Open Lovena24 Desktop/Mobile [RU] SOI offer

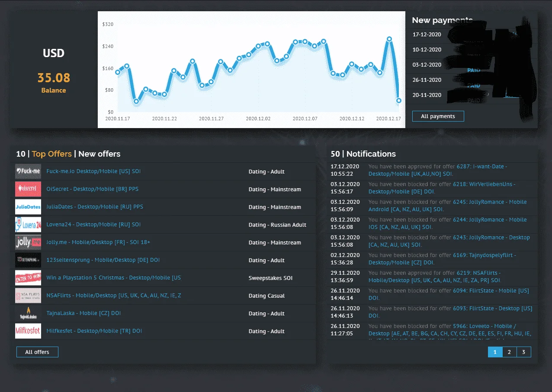tap(93, 225)
